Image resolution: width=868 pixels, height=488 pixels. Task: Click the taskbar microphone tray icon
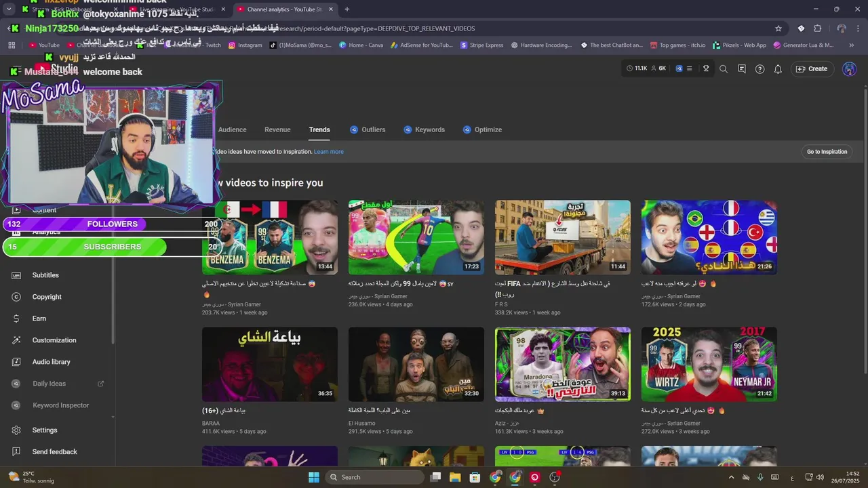[x=760, y=477]
